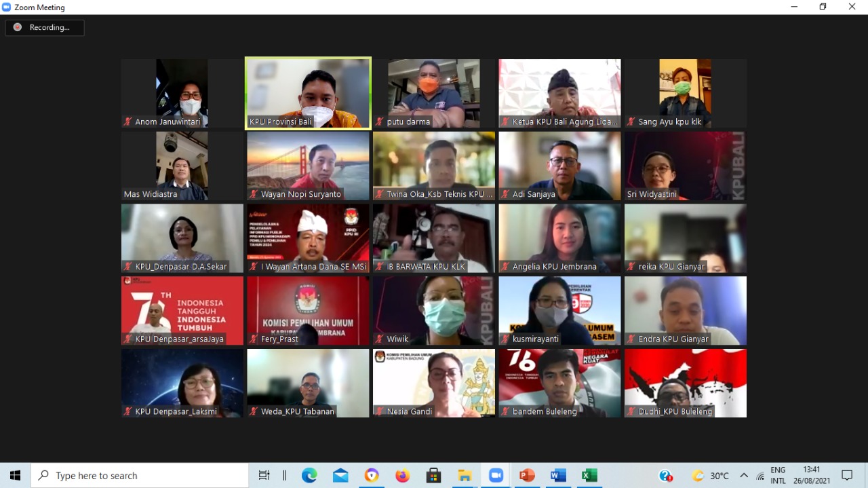This screenshot has width=868, height=488.
Task: Open PowerPoint from the taskbar
Action: tap(527, 476)
